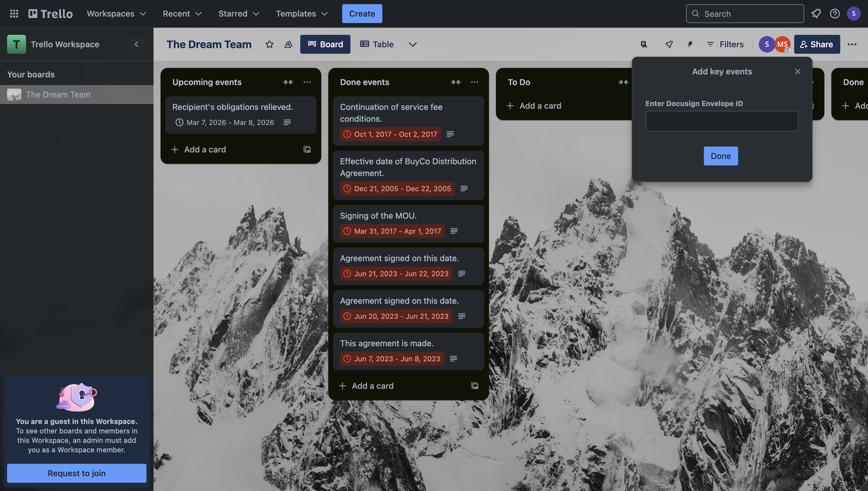This screenshot has width=868, height=491.
Task: Open the app switcher grid icon
Action: pos(14,14)
